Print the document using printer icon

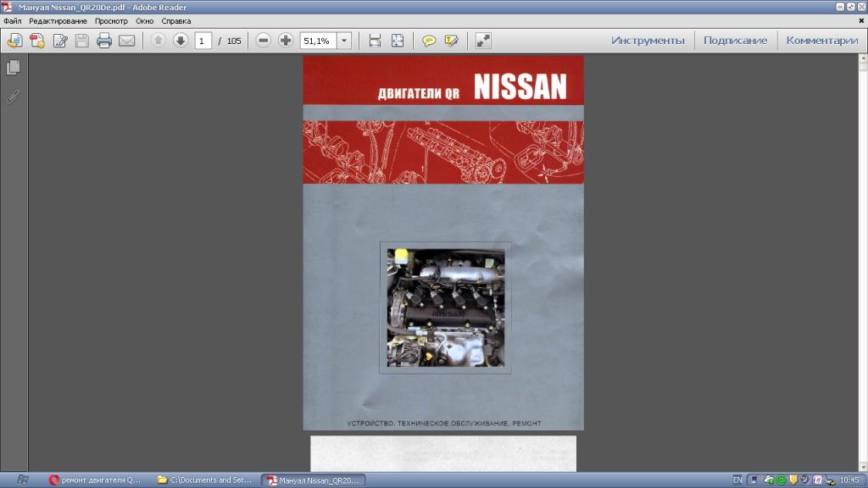tap(104, 41)
